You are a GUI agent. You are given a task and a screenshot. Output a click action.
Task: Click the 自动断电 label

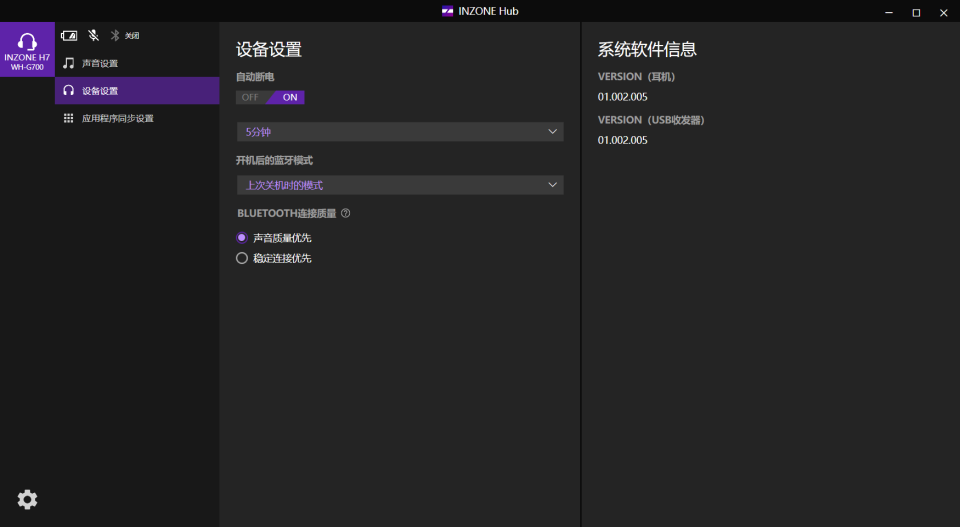(x=255, y=77)
